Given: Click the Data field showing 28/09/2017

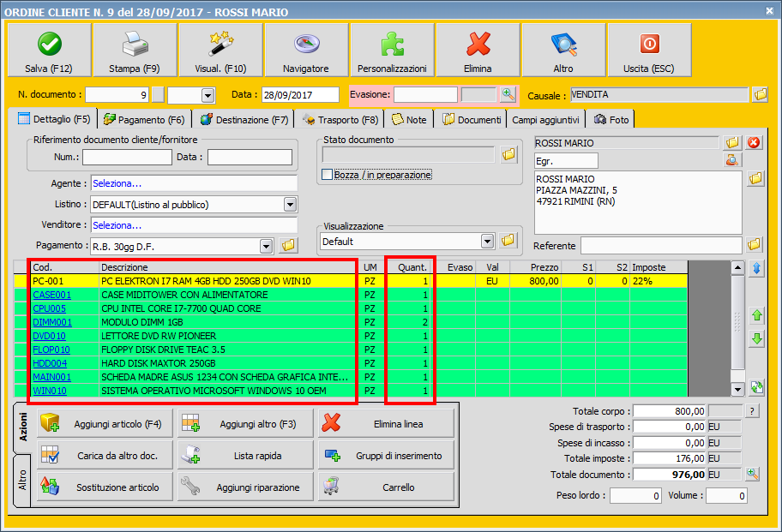Looking at the screenshot, I should [x=300, y=94].
